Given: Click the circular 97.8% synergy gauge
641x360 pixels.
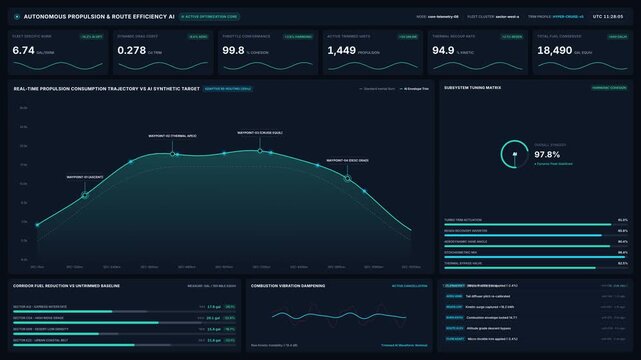Looking at the screenshot, I should (x=515, y=154).
